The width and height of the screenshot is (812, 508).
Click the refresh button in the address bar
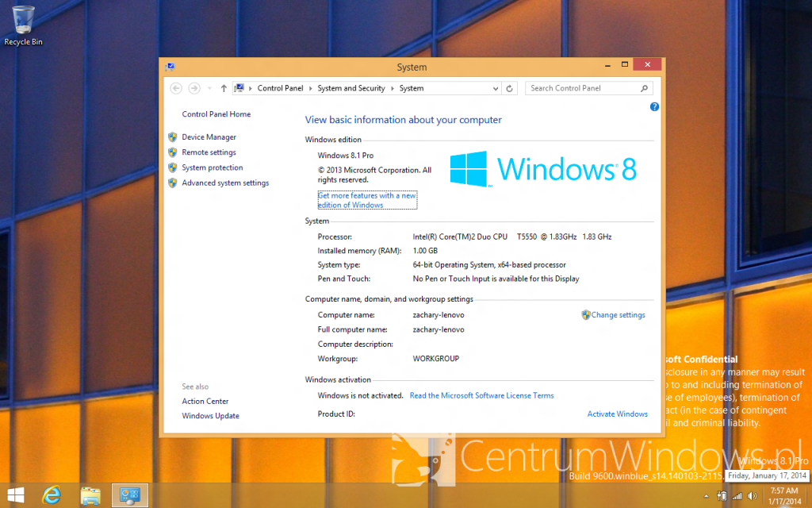point(510,89)
